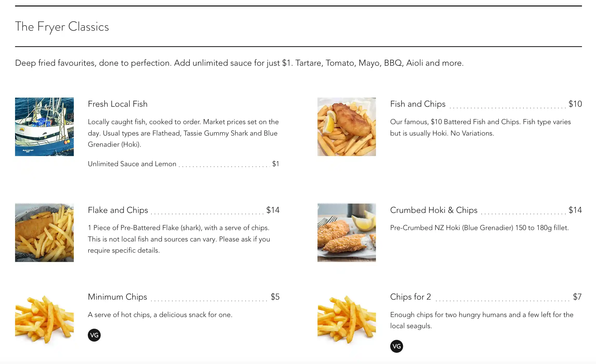
Task: Click the battered Fish and Chips photo
Action: (x=347, y=127)
